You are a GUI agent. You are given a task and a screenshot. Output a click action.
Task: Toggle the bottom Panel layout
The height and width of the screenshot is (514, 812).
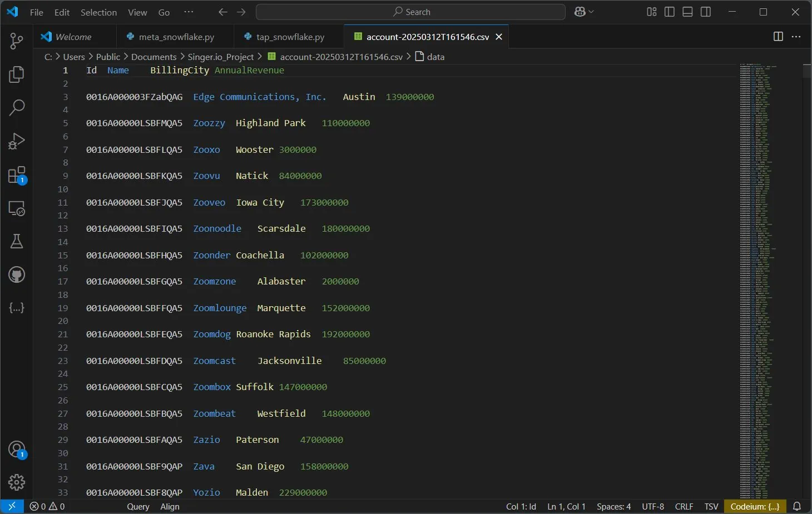(x=687, y=12)
